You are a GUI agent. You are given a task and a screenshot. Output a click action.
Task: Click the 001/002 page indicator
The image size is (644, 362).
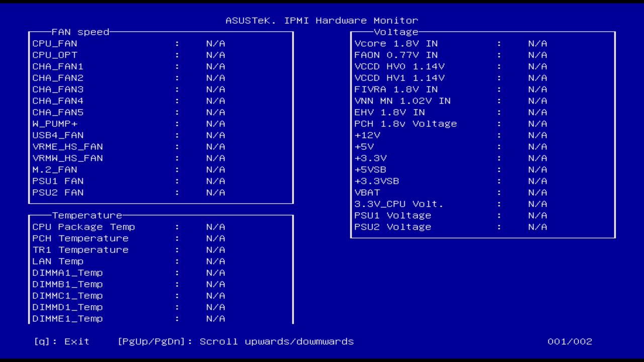click(x=570, y=341)
